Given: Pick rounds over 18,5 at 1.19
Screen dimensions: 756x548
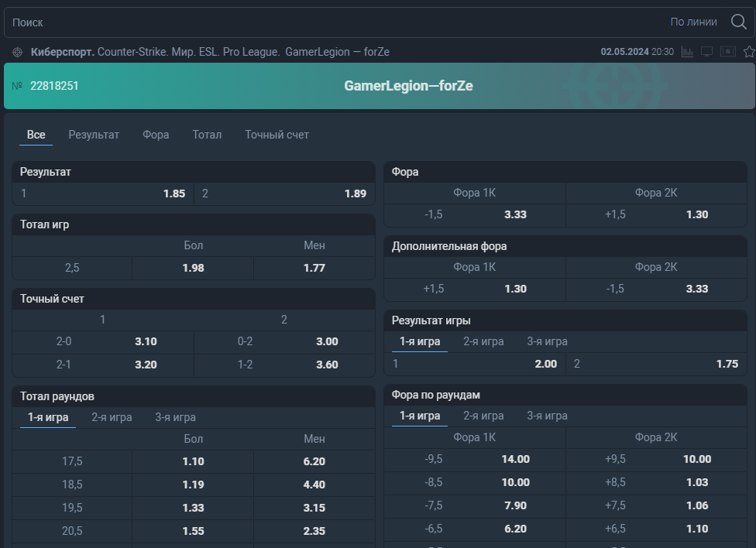Looking at the screenshot, I should click(193, 485).
